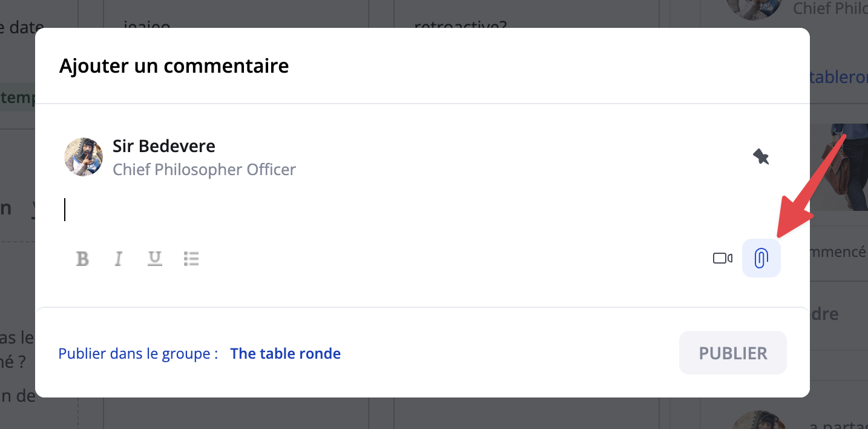Select the green "temp" tag at the left edge

click(x=17, y=98)
